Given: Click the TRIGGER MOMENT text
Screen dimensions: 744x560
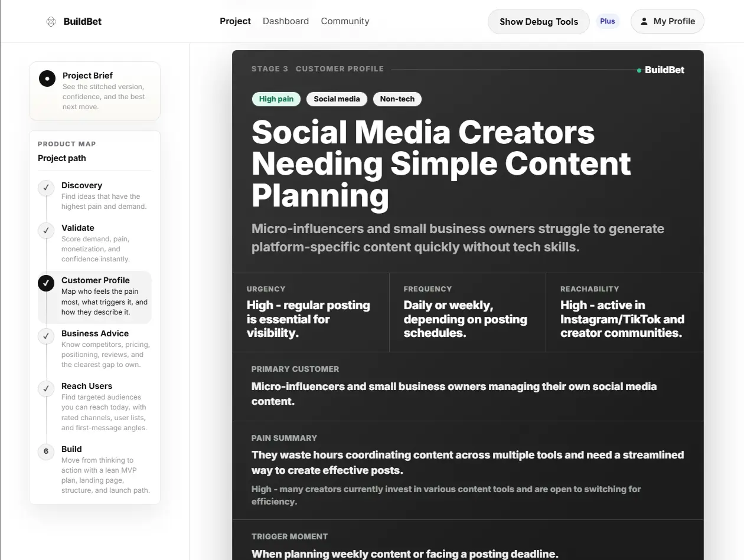Looking at the screenshot, I should pos(405,554).
